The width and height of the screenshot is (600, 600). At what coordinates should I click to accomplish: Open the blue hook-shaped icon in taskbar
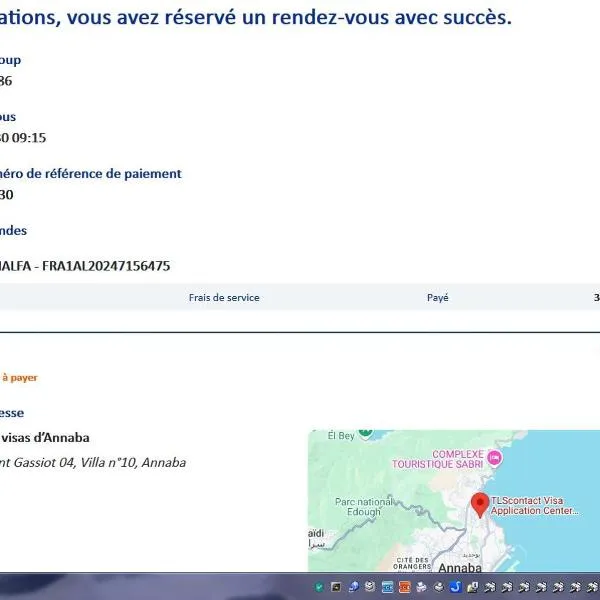click(454, 587)
